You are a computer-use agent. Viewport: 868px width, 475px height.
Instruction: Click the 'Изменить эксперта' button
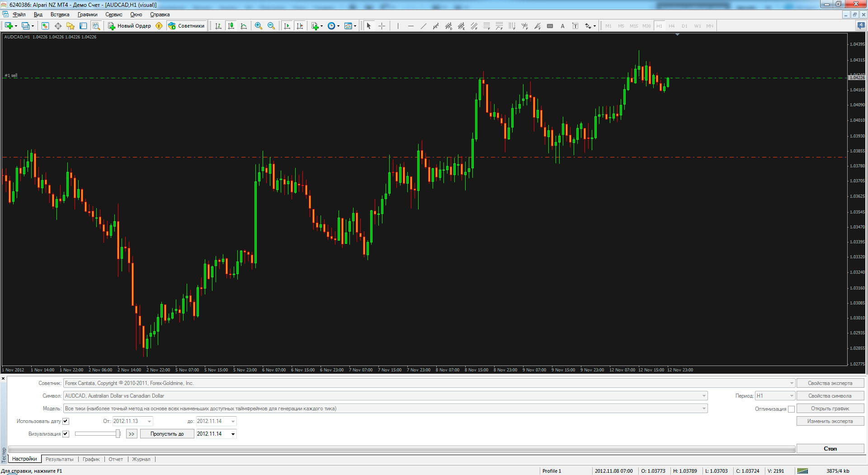(830, 421)
